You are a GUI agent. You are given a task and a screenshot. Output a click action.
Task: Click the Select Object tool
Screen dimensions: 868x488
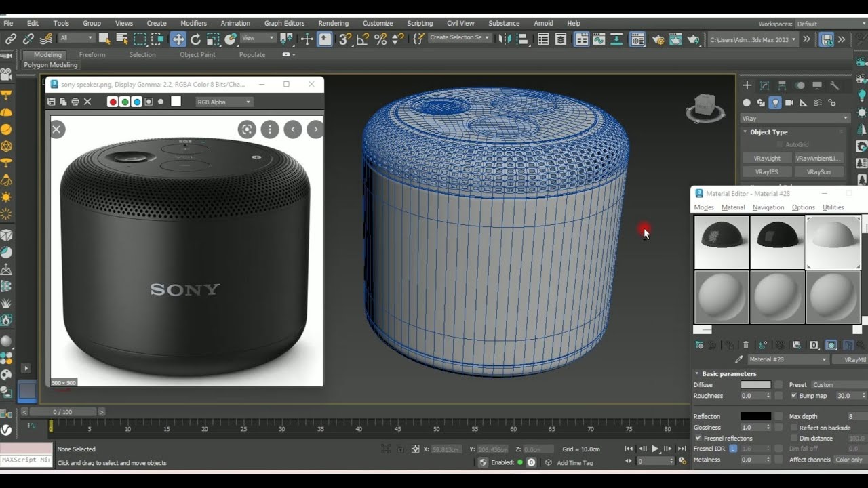104,39
